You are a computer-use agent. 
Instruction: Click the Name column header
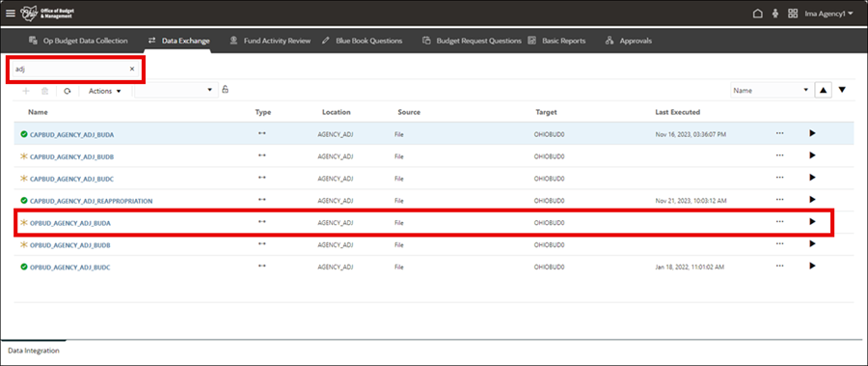pyautogui.click(x=38, y=112)
